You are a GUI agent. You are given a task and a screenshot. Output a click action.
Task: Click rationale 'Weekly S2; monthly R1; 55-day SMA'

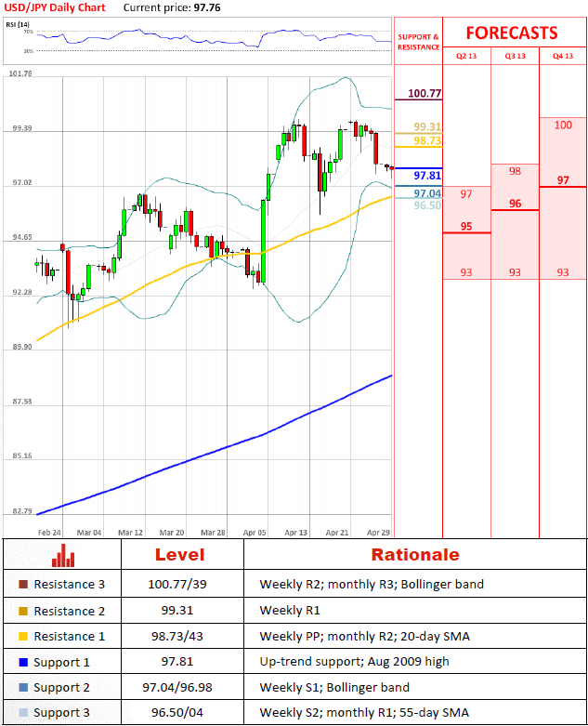(x=364, y=713)
